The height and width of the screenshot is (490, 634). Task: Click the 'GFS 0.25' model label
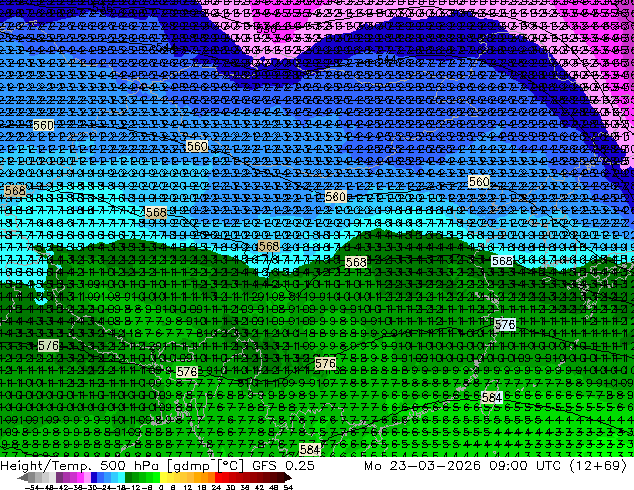[x=283, y=466]
